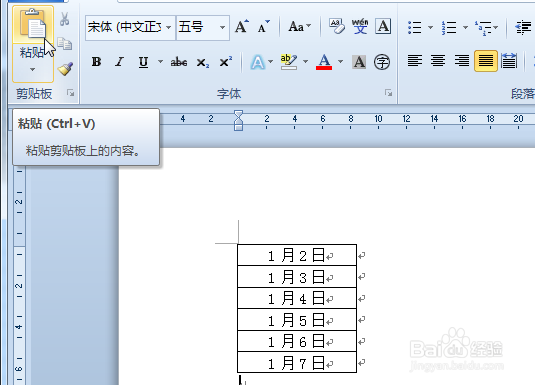
Task: Open the Bullets library dropdown arrow
Action: point(430,27)
